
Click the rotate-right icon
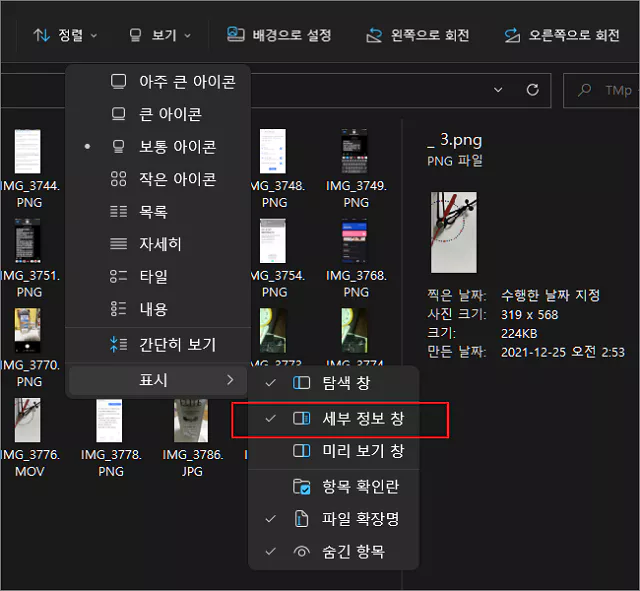click(x=512, y=35)
